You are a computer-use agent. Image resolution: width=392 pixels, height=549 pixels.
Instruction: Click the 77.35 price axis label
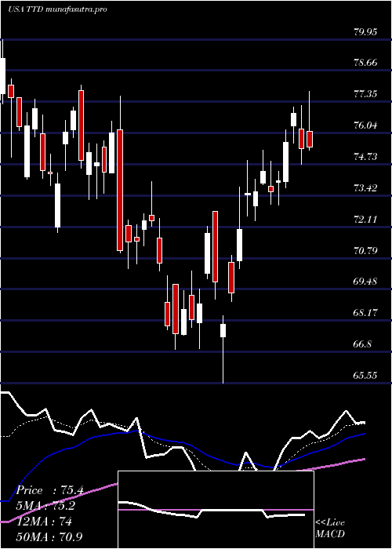(365, 94)
